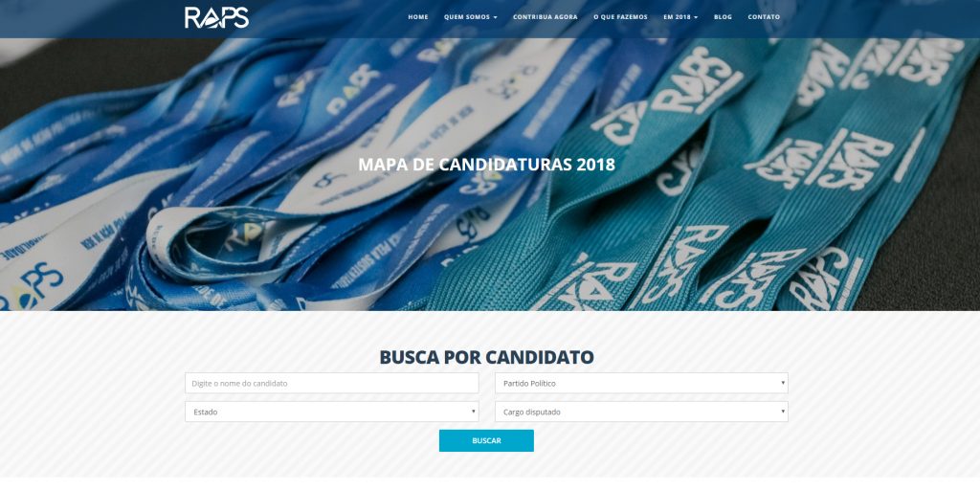
Task: Open the BLOG link
Action: tap(723, 17)
